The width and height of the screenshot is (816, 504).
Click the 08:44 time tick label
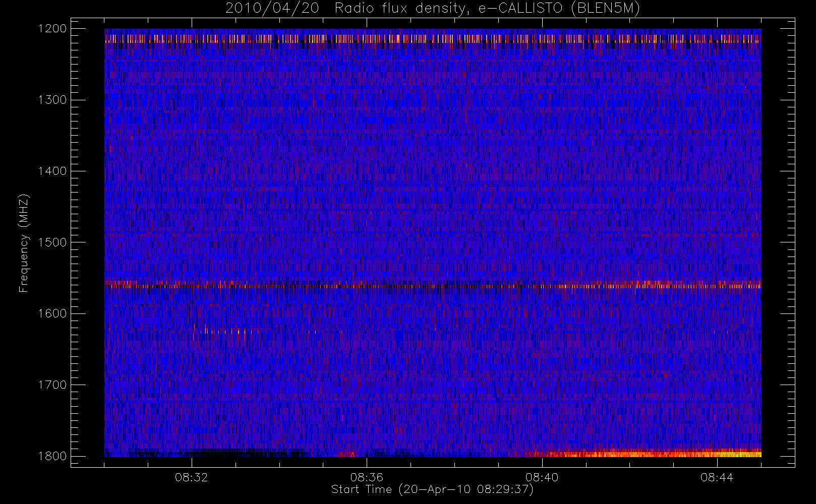[x=717, y=477]
